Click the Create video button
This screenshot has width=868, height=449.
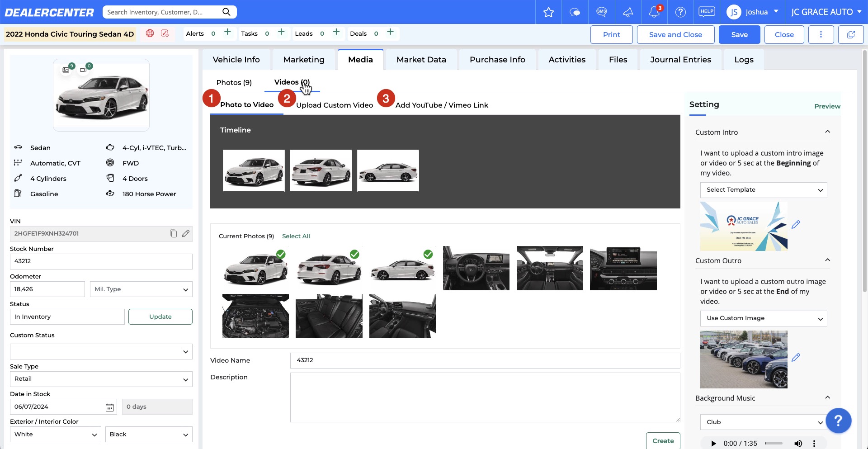pyautogui.click(x=663, y=441)
